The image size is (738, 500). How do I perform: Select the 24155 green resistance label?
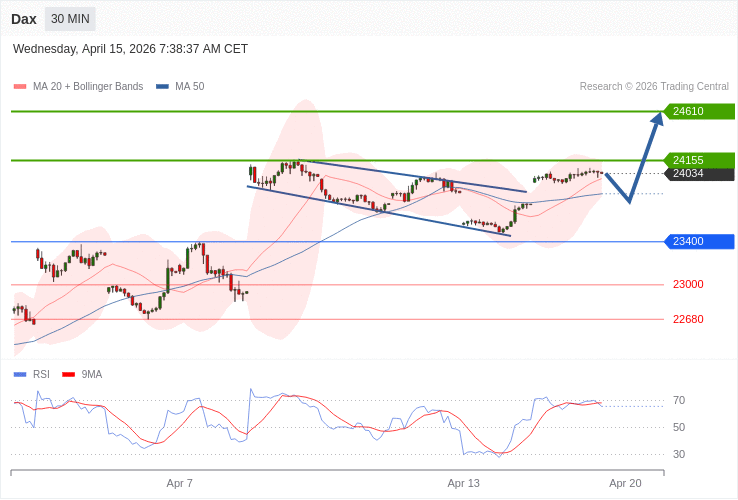click(x=699, y=160)
